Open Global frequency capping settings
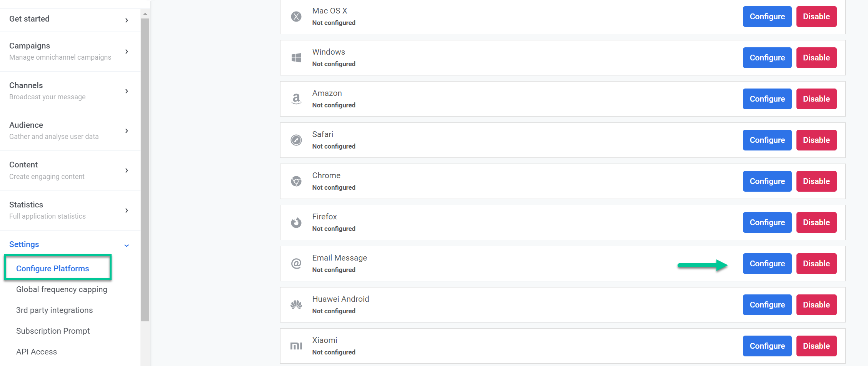 tap(62, 289)
